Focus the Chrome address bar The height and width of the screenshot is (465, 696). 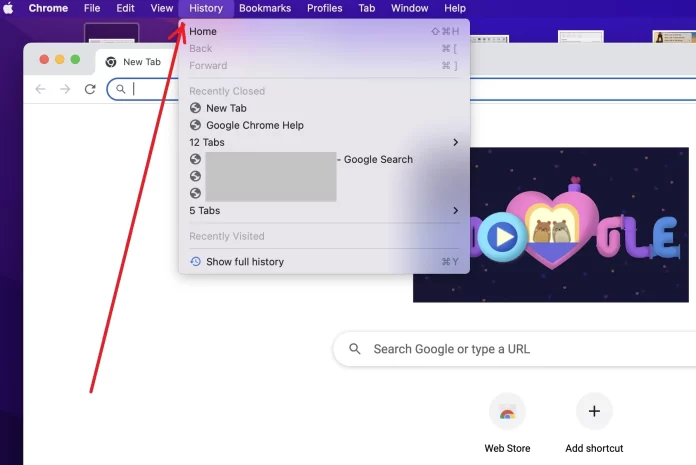401,89
